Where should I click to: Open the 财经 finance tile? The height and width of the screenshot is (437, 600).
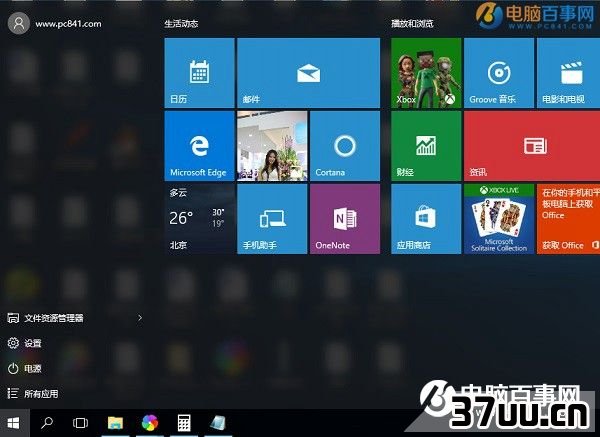pos(426,146)
